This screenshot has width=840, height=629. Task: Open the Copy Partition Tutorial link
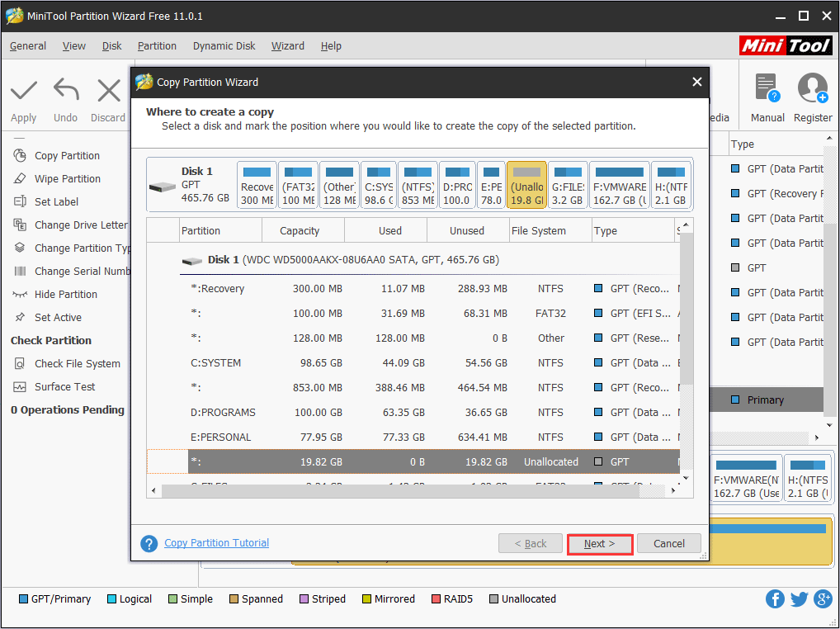pos(216,543)
